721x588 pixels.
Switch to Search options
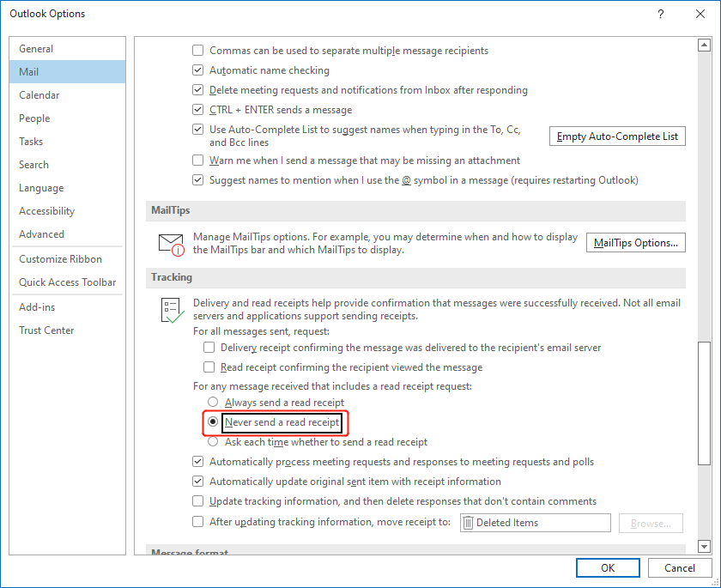coord(67,165)
